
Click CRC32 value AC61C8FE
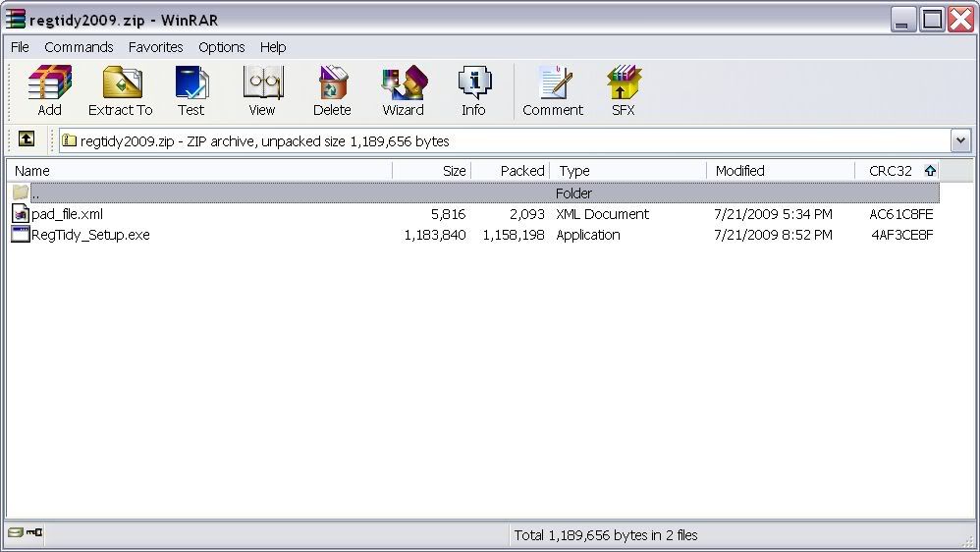pyautogui.click(x=901, y=214)
